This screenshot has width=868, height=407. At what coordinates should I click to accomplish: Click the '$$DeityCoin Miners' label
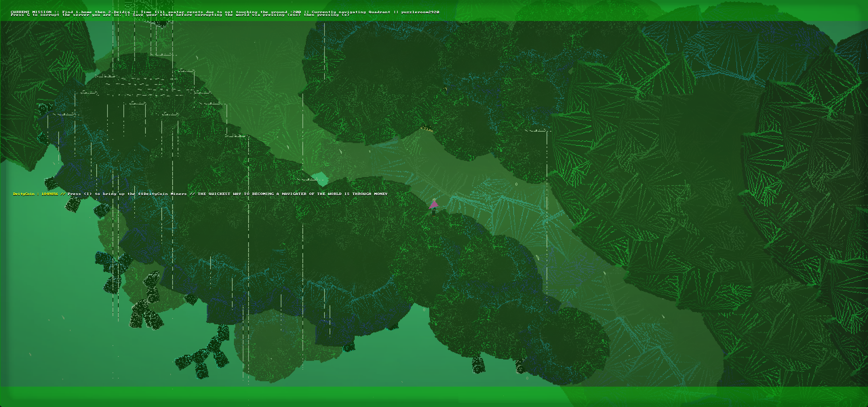pyautogui.click(x=162, y=194)
